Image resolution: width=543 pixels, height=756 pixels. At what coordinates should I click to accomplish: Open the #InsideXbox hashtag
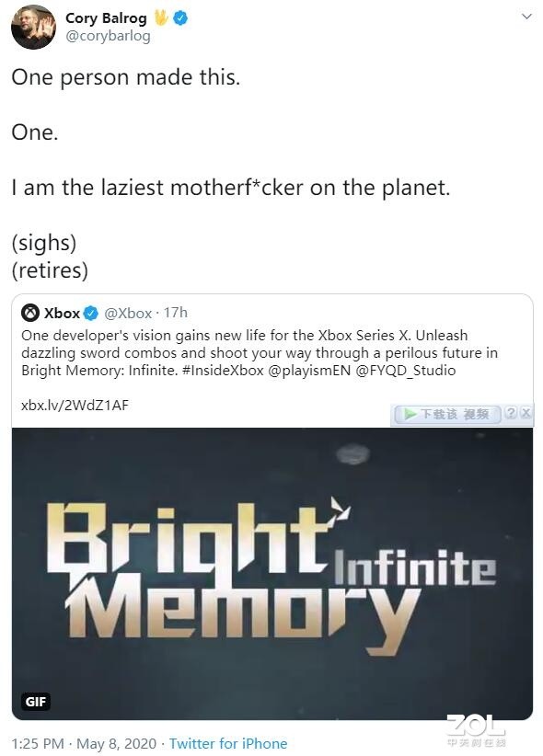[x=223, y=371]
